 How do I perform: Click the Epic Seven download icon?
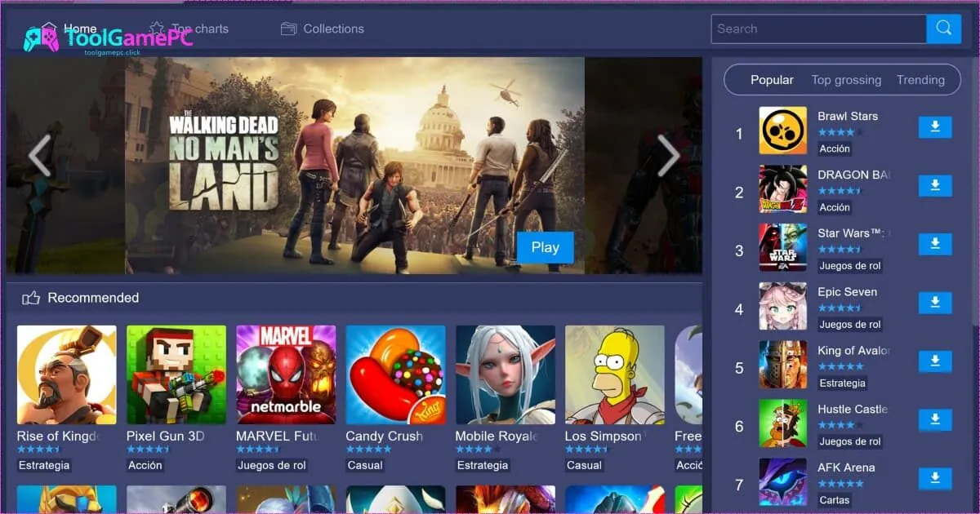click(934, 303)
